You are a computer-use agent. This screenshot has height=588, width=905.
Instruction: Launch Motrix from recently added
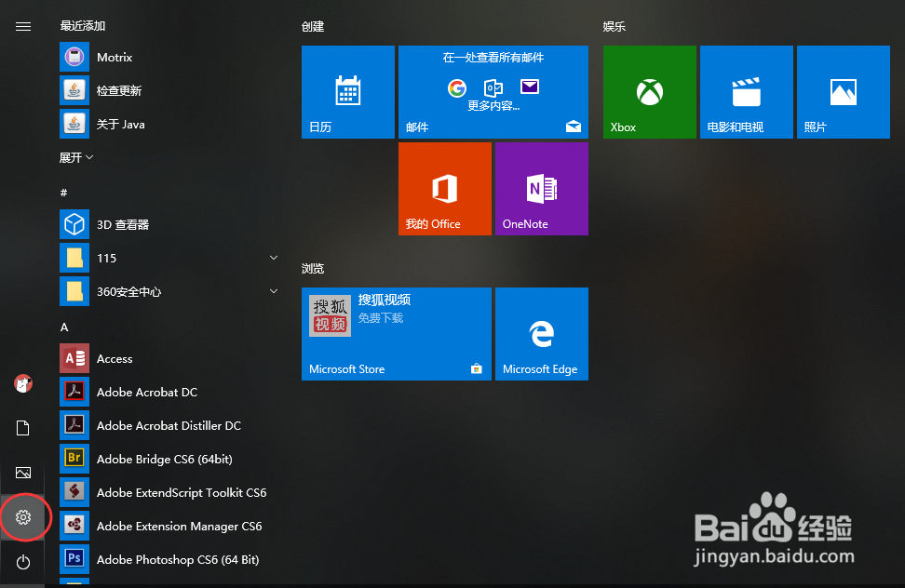click(x=169, y=57)
